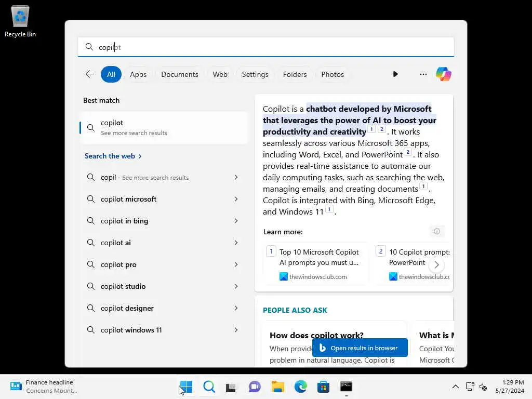Viewport: 532px width, 399px height.
Task: Open Copilot colorful icon in search header
Action: (444, 74)
